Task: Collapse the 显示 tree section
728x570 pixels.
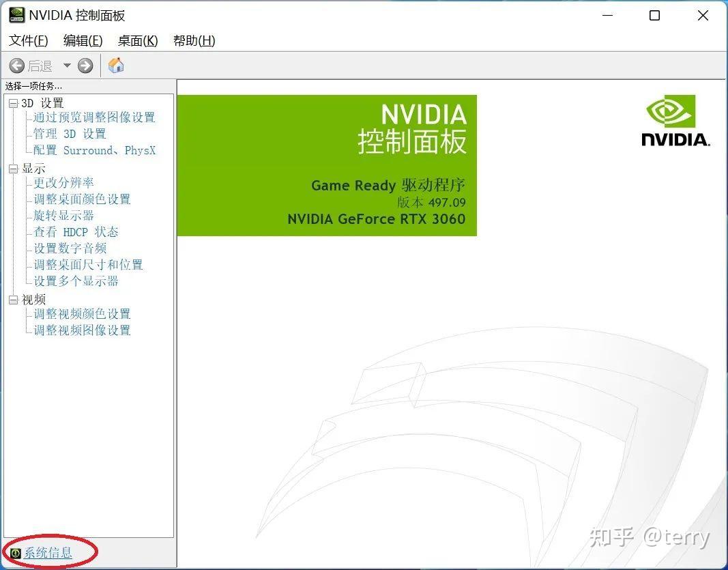Action: [x=14, y=168]
